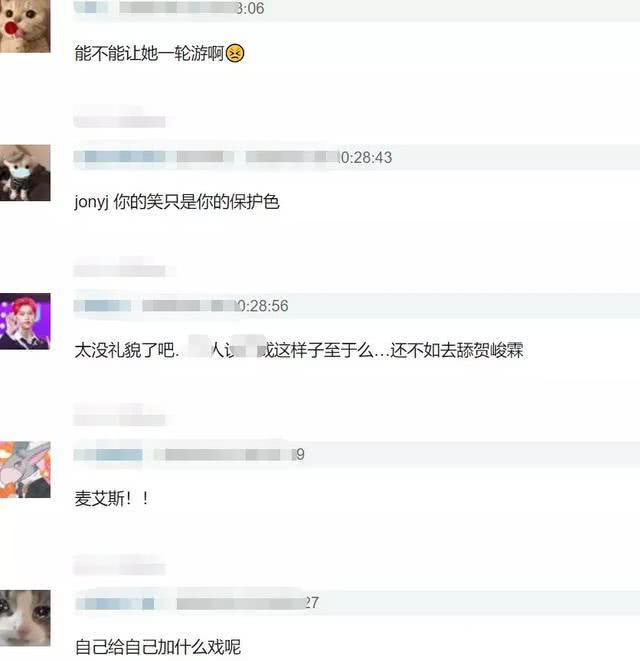Select comment 能不能让她一轮游啊
The width and height of the screenshot is (640, 661).
[x=149, y=54]
